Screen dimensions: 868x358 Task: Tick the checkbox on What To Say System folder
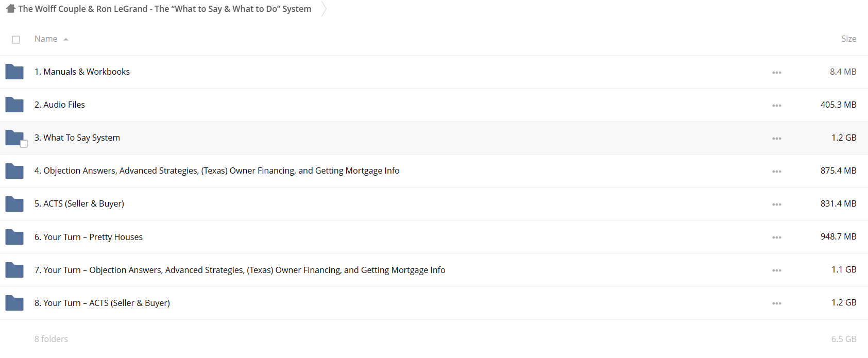tap(24, 144)
